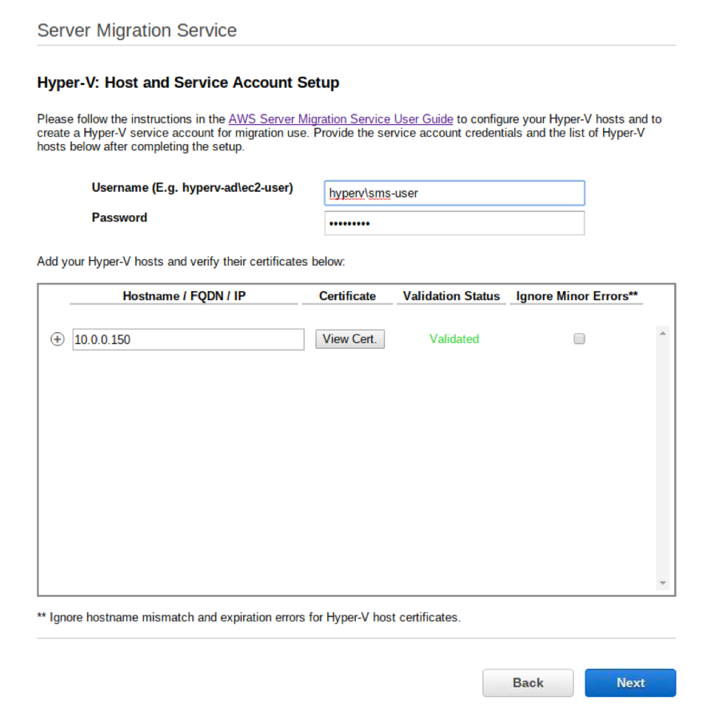Click the Ignore Minor Errors column header
This screenshot has width=719, height=728.
pyautogui.click(x=577, y=296)
